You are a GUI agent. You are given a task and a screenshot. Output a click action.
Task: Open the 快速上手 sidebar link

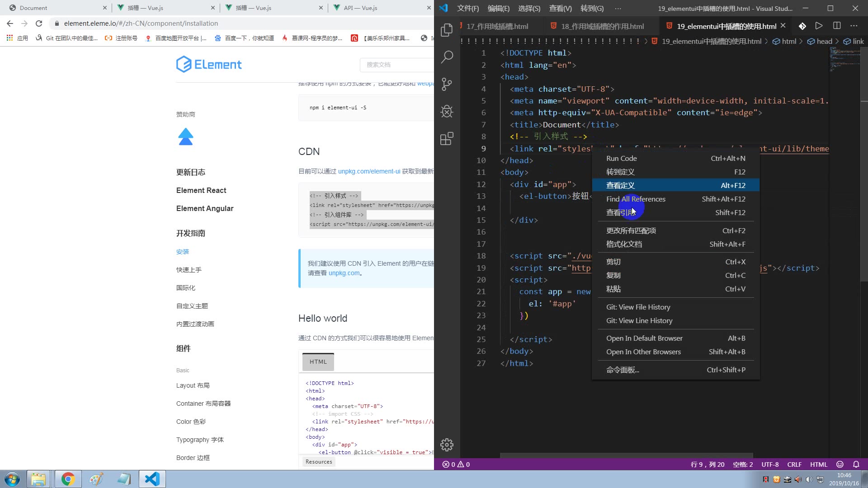click(189, 270)
